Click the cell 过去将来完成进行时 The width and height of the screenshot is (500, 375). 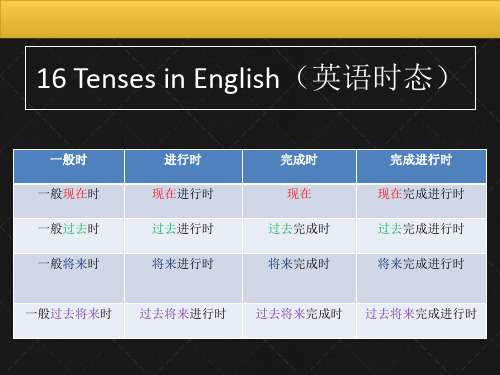[421, 321]
